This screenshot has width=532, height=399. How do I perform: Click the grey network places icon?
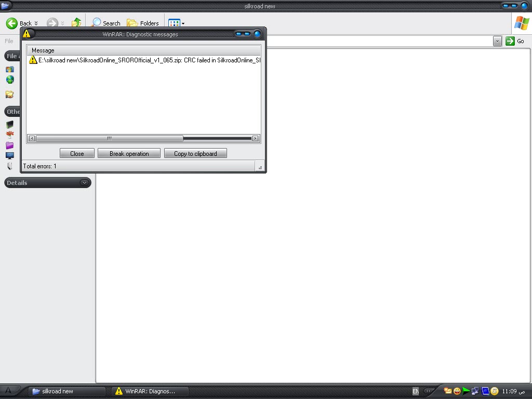tap(10, 166)
